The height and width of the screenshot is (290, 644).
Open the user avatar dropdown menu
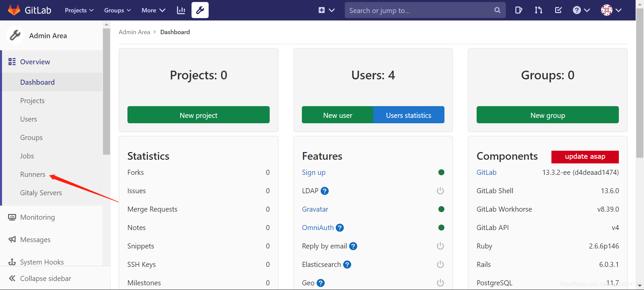pos(611,10)
